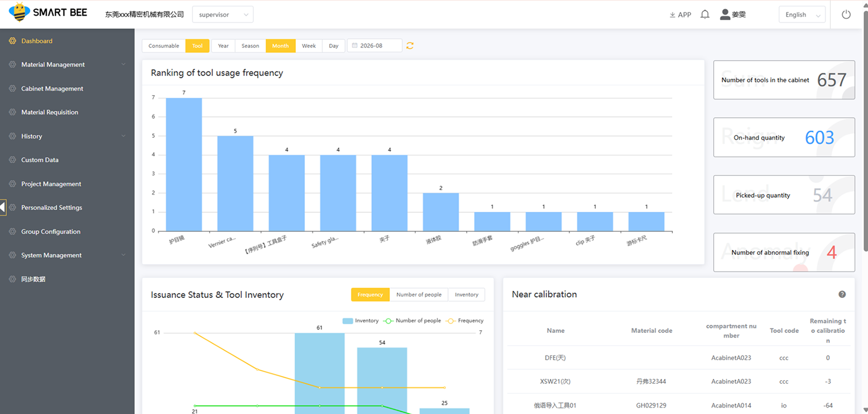Click the APP download icon
Screen dimensions: 868x414
tap(672, 15)
